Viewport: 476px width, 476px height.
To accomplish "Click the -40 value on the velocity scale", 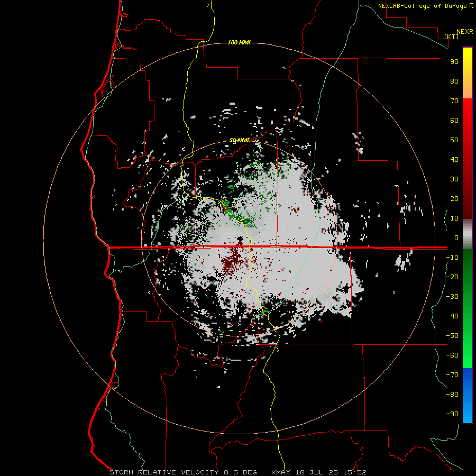I will (452, 316).
